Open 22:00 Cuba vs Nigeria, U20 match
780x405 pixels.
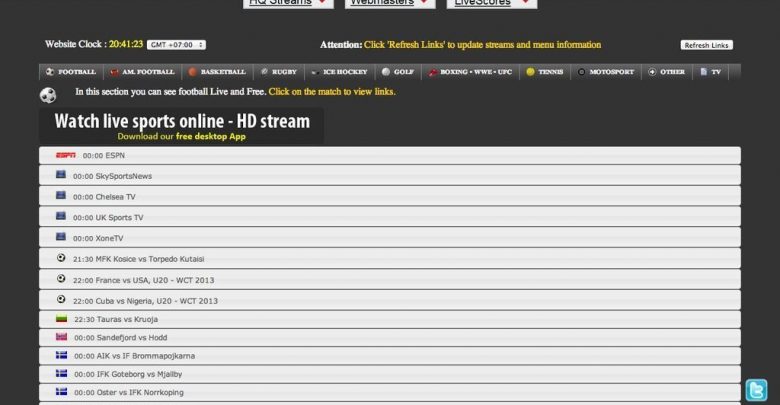390,300
